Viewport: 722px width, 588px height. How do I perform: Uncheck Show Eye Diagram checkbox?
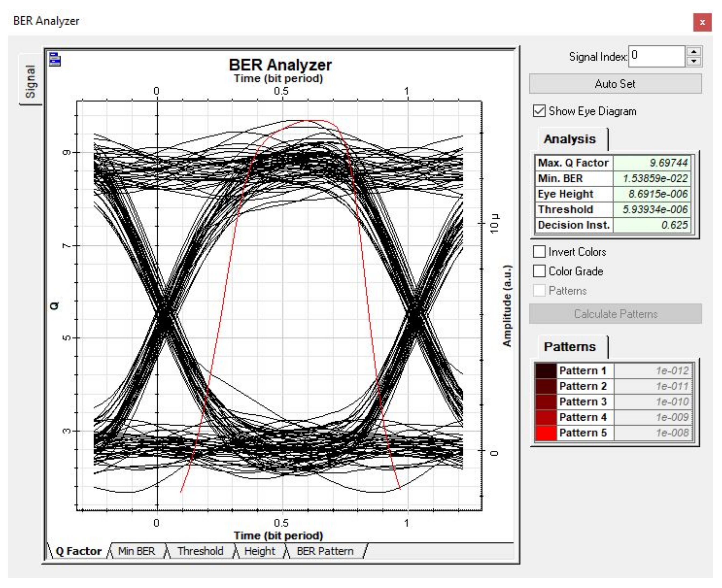539,111
